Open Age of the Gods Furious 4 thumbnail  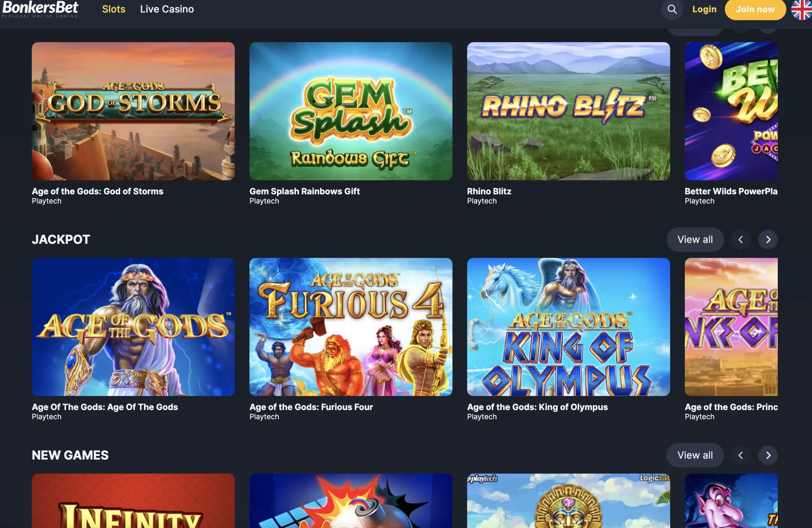tap(351, 327)
